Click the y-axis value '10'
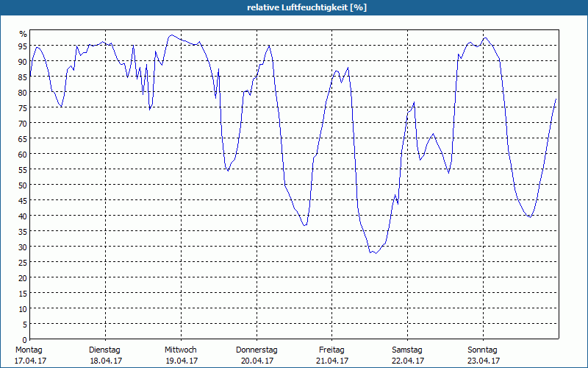Viewport: 588px width, 368px height. [23, 309]
